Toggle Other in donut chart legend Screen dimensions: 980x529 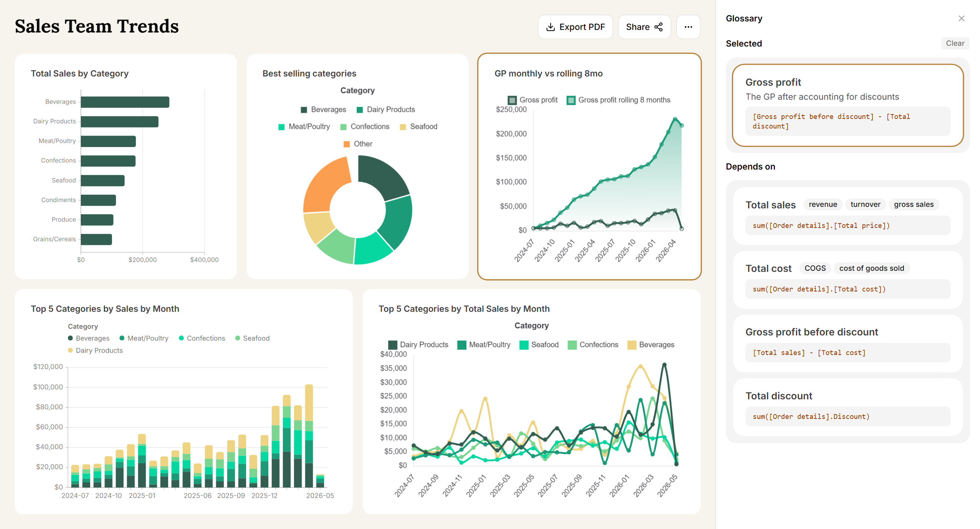tap(358, 144)
